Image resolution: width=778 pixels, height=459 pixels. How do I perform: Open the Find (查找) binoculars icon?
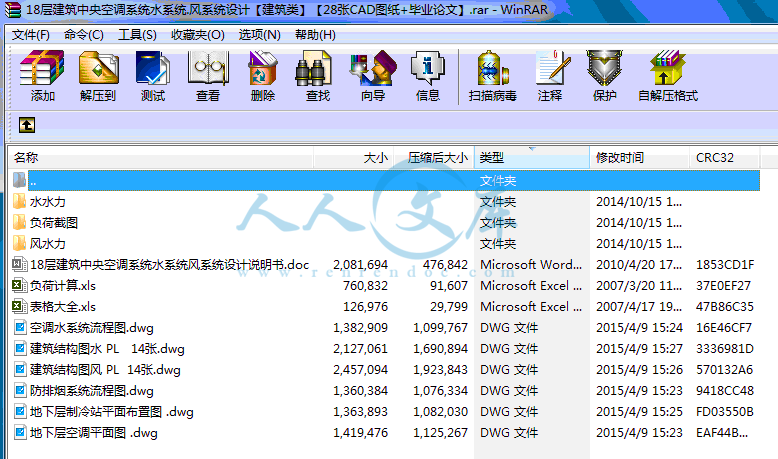tap(313, 68)
